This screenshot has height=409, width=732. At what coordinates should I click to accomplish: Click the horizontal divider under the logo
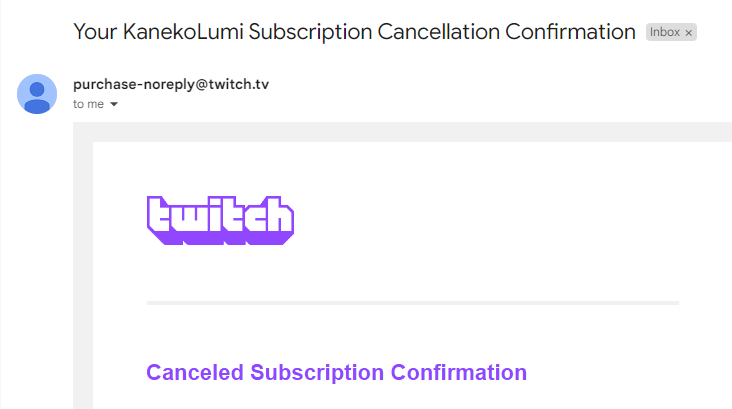(x=412, y=302)
